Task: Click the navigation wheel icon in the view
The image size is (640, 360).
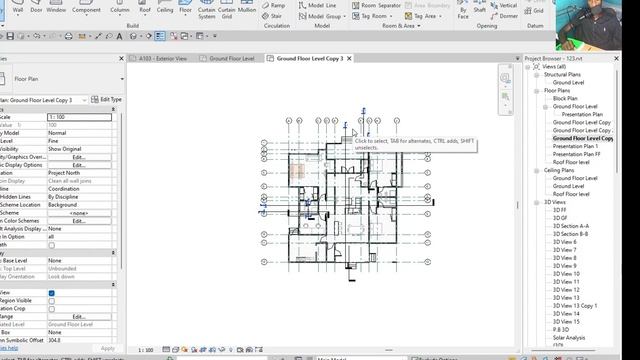Action: (x=505, y=78)
